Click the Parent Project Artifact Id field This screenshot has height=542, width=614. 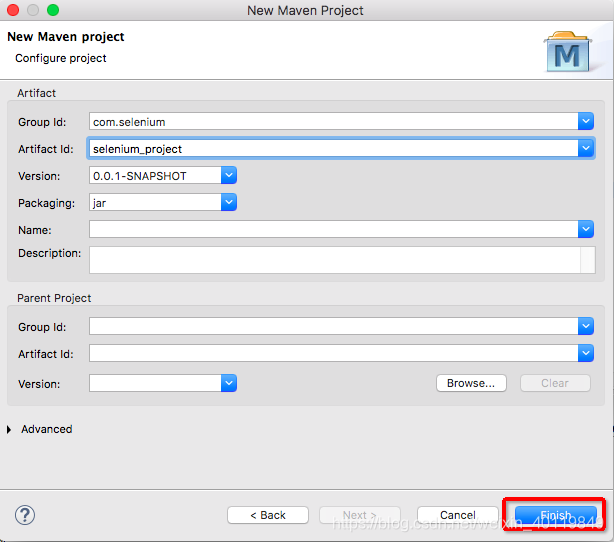pyautogui.click(x=334, y=353)
